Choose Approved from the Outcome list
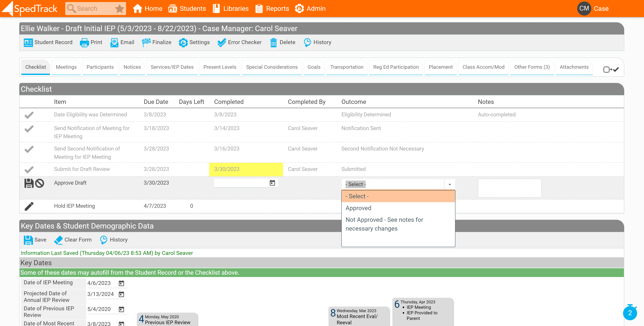 358,208
